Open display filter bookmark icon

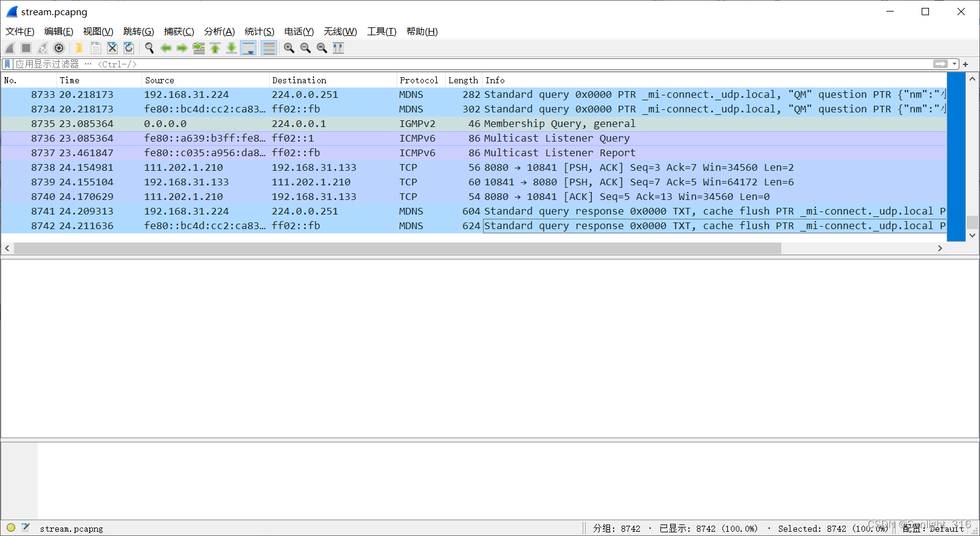pyautogui.click(x=7, y=64)
